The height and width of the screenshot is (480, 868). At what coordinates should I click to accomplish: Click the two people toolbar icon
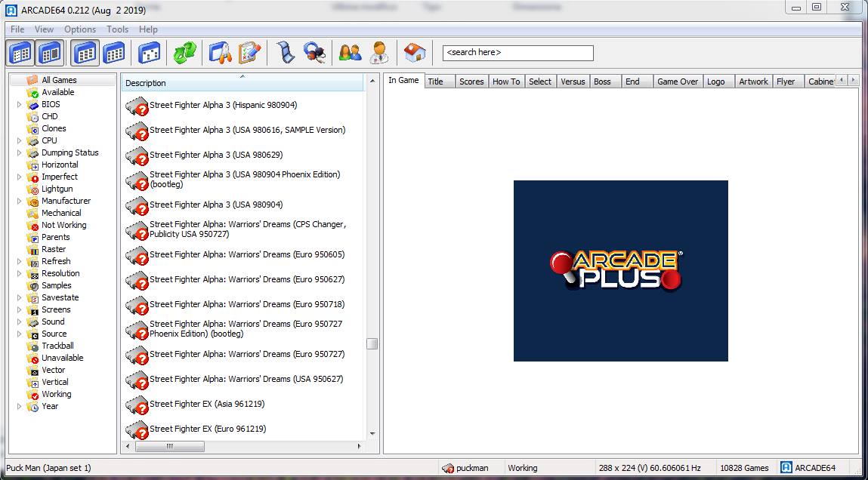(x=350, y=53)
